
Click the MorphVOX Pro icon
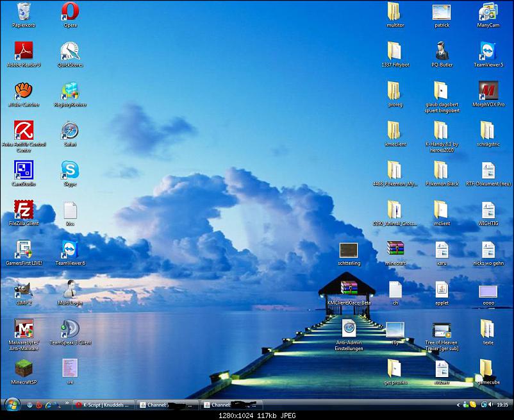point(488,90)
